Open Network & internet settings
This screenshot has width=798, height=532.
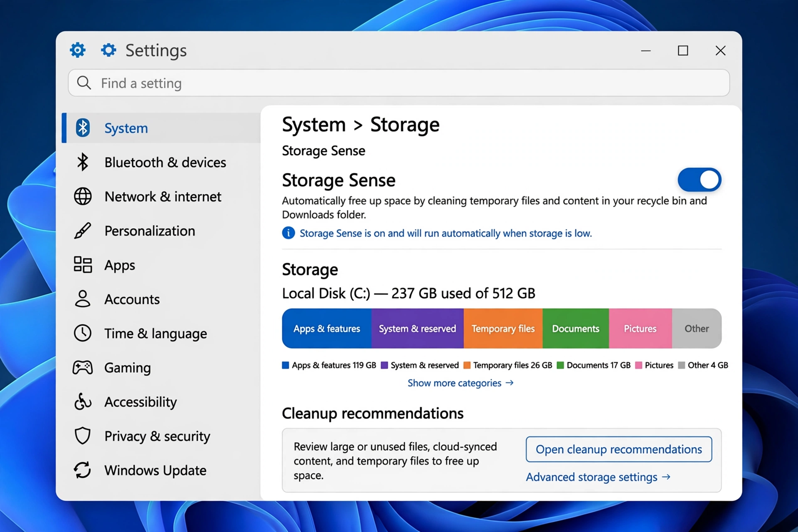point(161,196)
